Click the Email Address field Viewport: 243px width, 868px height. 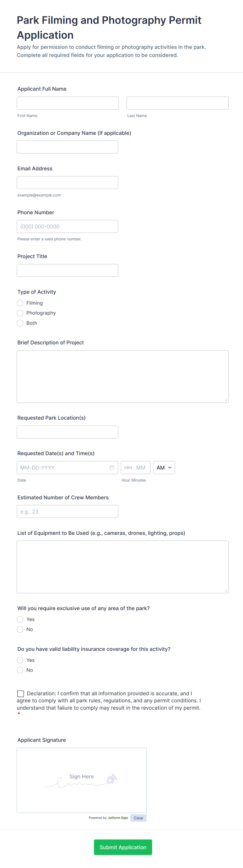click(x=67, y=183)
